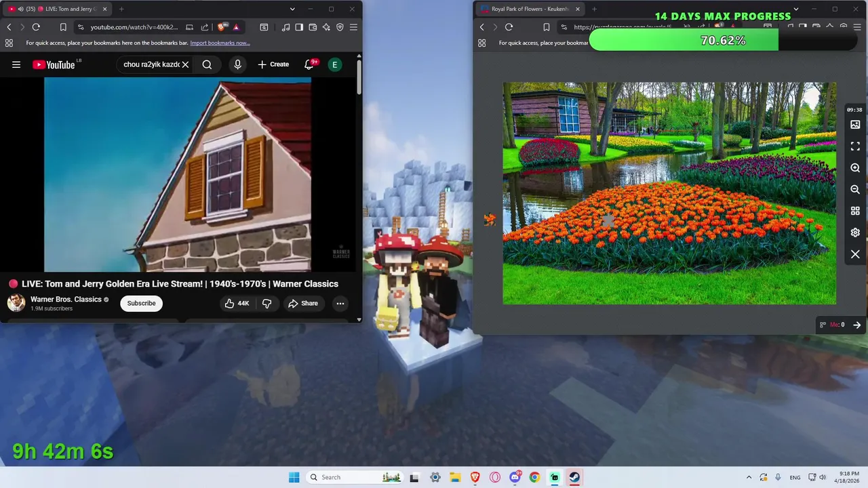Viewport: 868px width, 488px height.
Task: Select the LIVE: Tom and Jerry tab
Action: point(57,9)
